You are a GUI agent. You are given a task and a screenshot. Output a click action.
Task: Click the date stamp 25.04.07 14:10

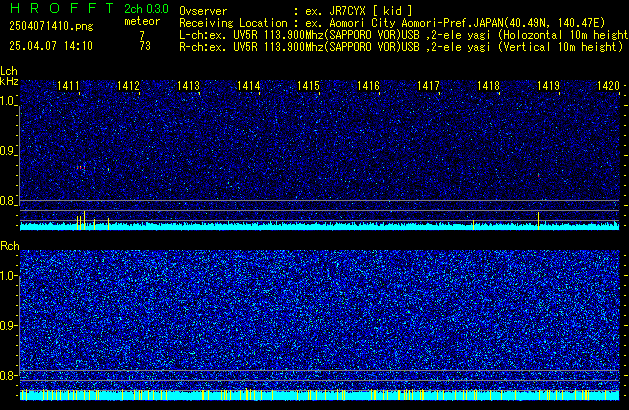(51, 46)
